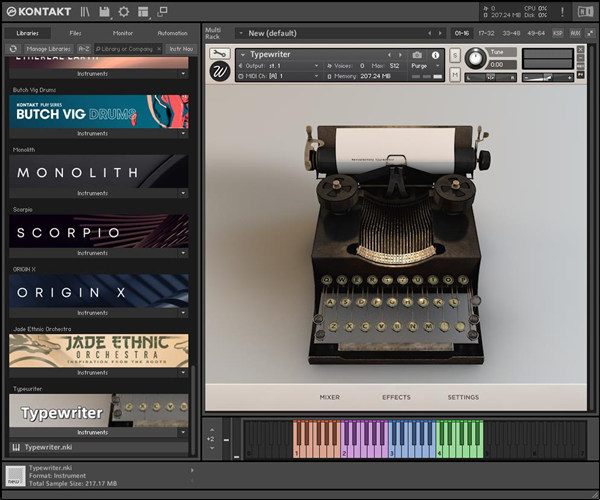This screenshot has width=600, height=500.
Task: Click the Origin X library banner
Action: pyautogui.click(x=99, y=291)
